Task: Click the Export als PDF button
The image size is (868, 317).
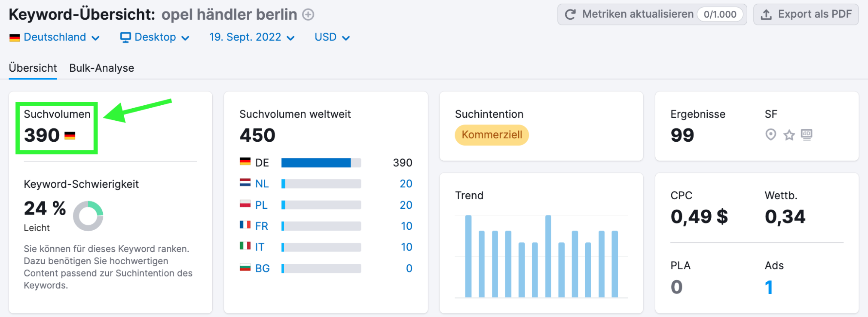Action: click(806, 15)
